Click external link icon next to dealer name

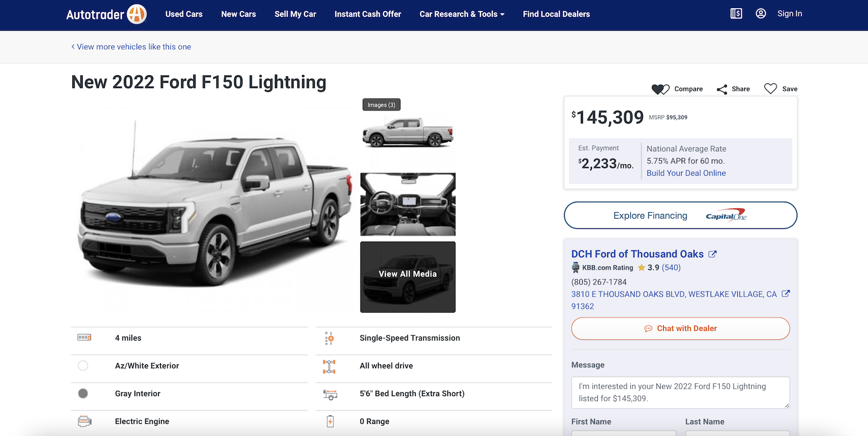713,254
